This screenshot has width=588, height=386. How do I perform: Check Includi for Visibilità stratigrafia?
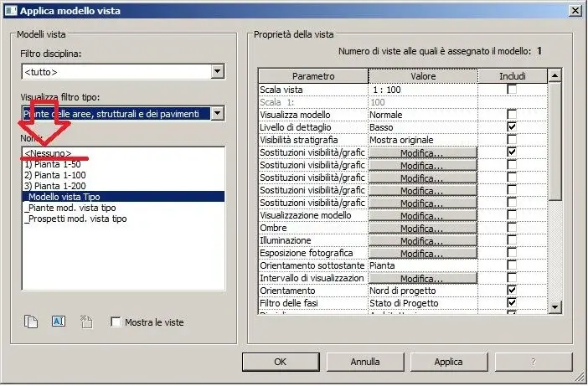click(512, 140)
